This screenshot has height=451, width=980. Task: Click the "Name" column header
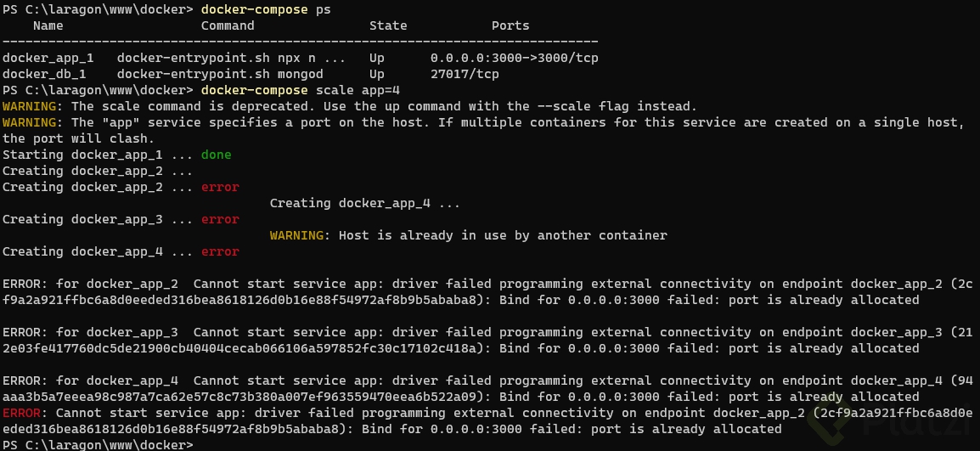coord(48,25)
